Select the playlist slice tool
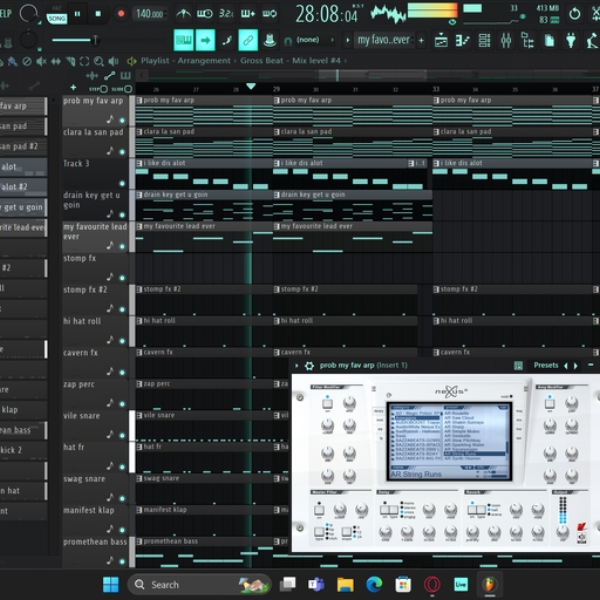Screen dimensions: 600x600 pos(70,61)
